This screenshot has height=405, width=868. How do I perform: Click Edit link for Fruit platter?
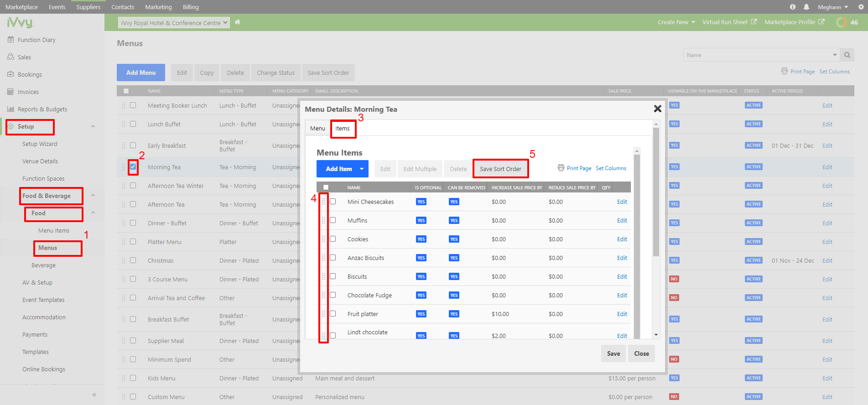click(622, 314)
